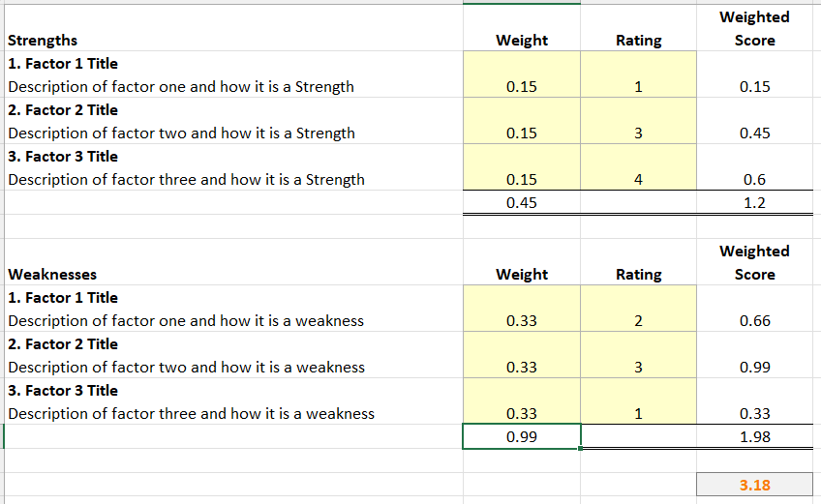821x504 pixels.
Task: Click the orange grand total cell 3.18
Action: pyautogui.click(x=754, y=485)
